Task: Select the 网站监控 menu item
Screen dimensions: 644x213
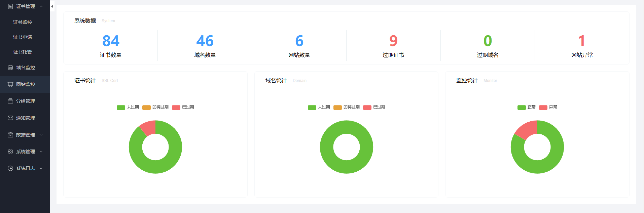Action: coord(25,84)
